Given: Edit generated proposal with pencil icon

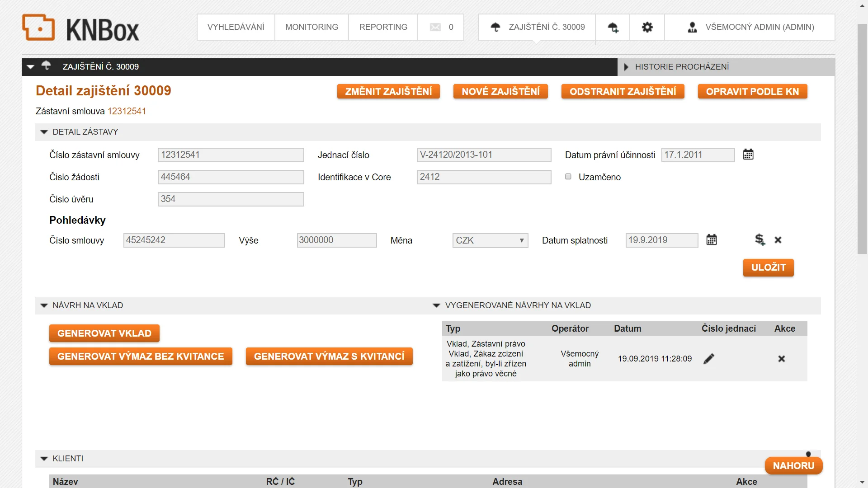Looking at the screenshot, I should [x=709, y=359].
